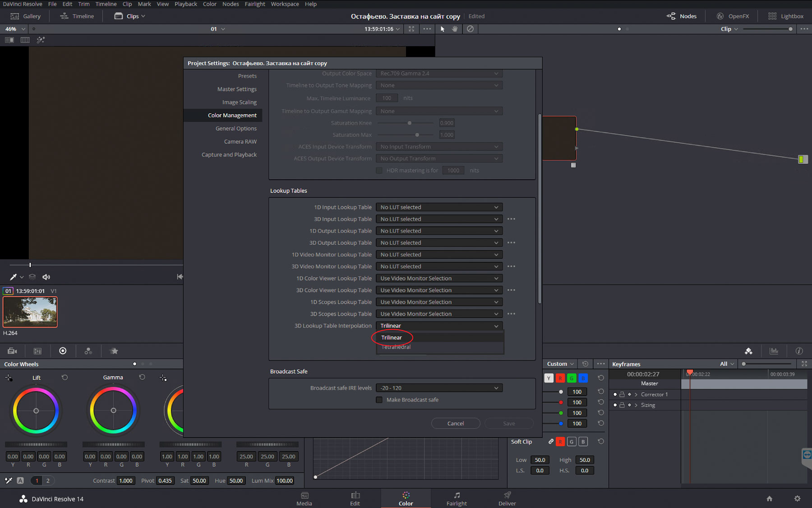Click Cancel in Project Settings

pyautogui.click(x=456, y=424)
